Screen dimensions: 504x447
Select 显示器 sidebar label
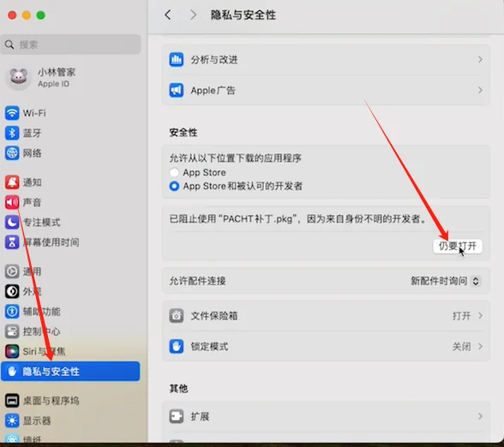(x=37, y=420)
